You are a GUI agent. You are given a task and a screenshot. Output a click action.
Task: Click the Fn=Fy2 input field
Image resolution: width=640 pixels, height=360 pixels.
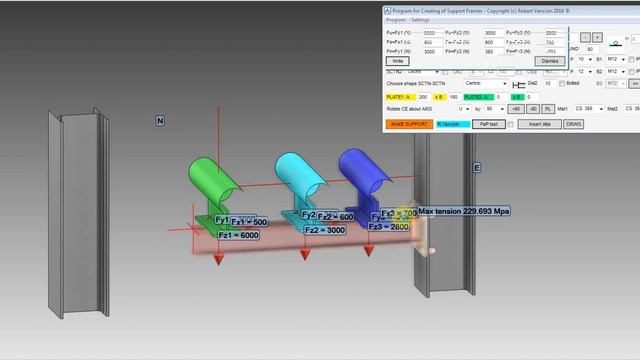click(x=493, y=52)
